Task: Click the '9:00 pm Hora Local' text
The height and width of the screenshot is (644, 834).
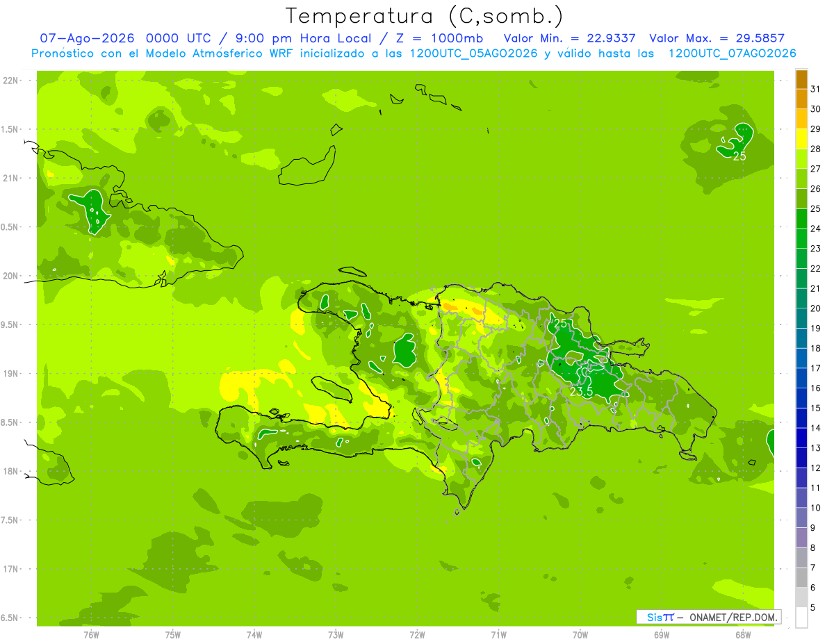Action: coord(302,38)
